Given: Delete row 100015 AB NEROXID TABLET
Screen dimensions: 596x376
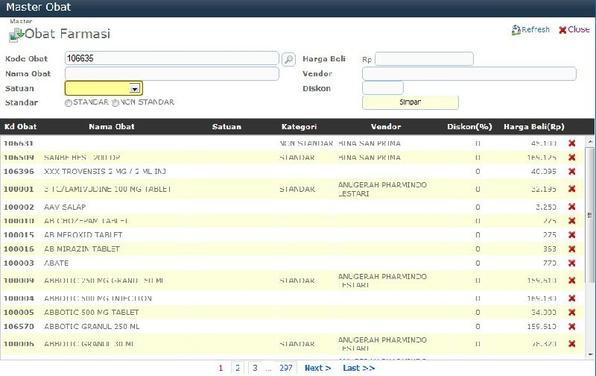Looking at the screenshot, I should 572,235.
